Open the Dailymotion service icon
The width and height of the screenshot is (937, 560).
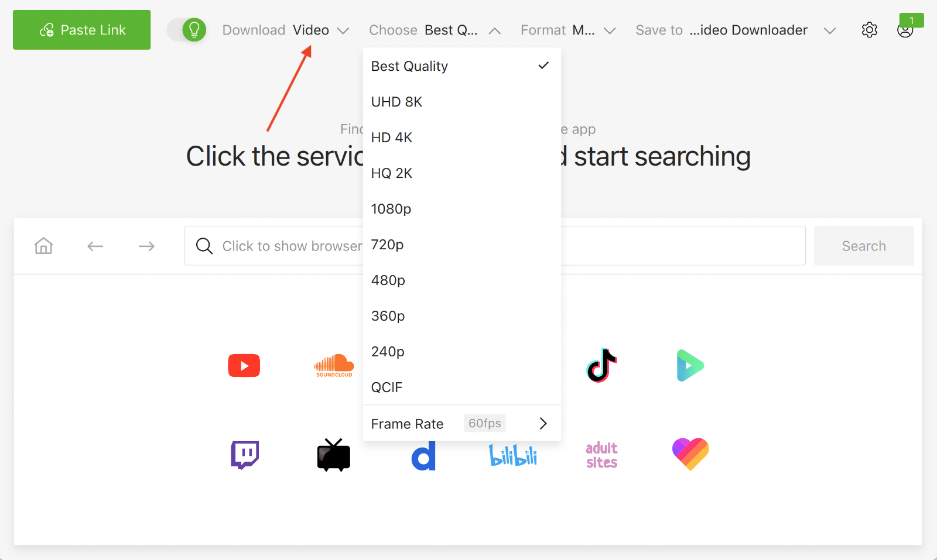[x=424, y=455]
